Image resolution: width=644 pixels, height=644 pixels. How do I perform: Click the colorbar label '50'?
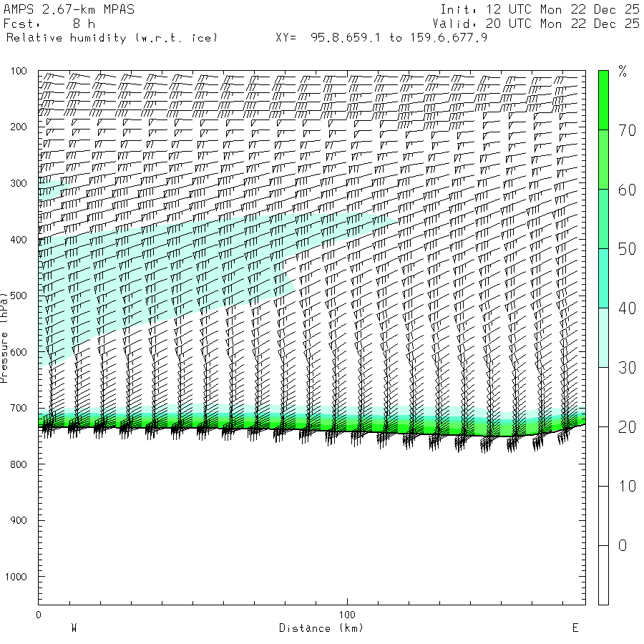tap(627, 249)
